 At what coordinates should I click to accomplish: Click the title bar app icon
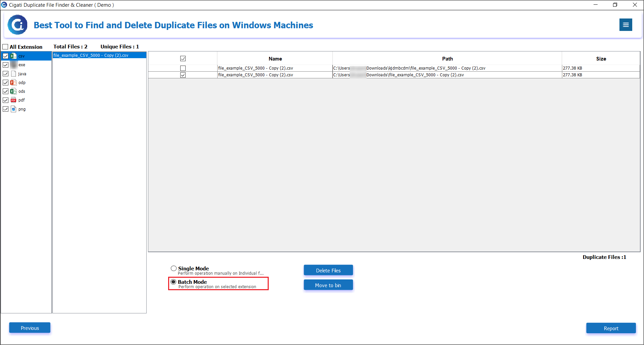pos(4,5)
